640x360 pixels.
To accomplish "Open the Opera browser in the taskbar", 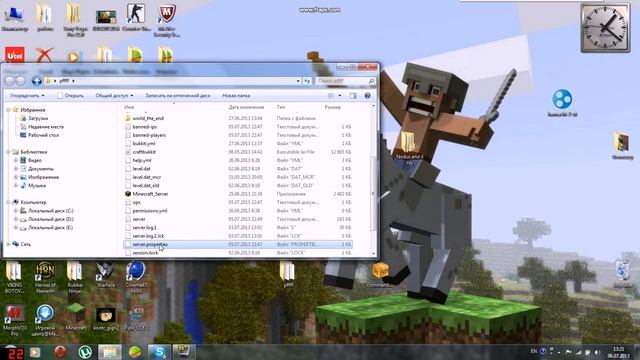I will click(x=60, y=351).
